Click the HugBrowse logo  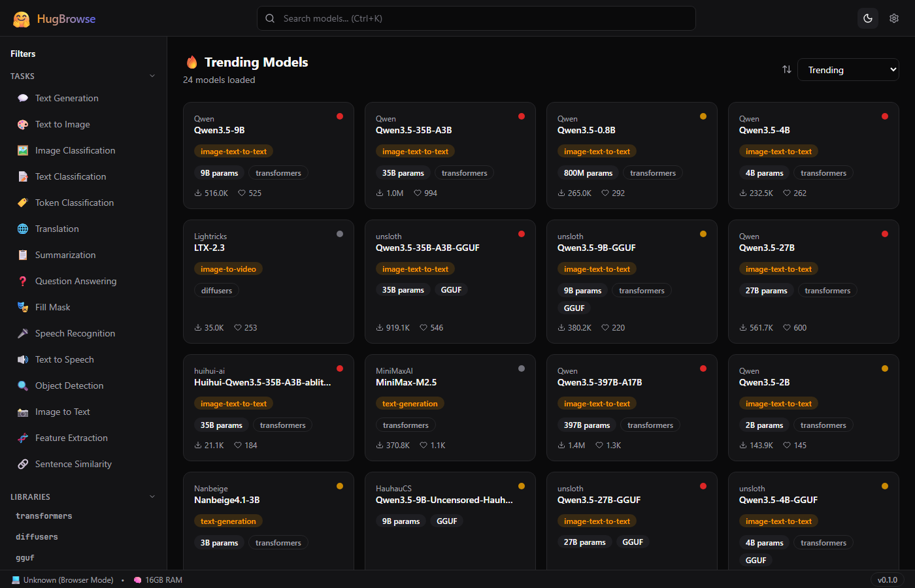pyautogui.click(x=54, y=18)
